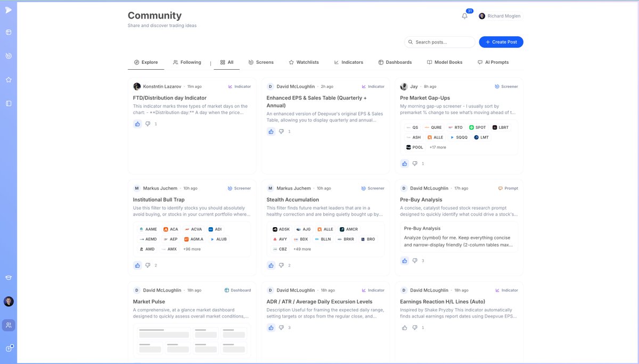The height and width of the screenshot is (364, 639).
Task: Click the AMD ticker chip
Action: click(147, 249)
